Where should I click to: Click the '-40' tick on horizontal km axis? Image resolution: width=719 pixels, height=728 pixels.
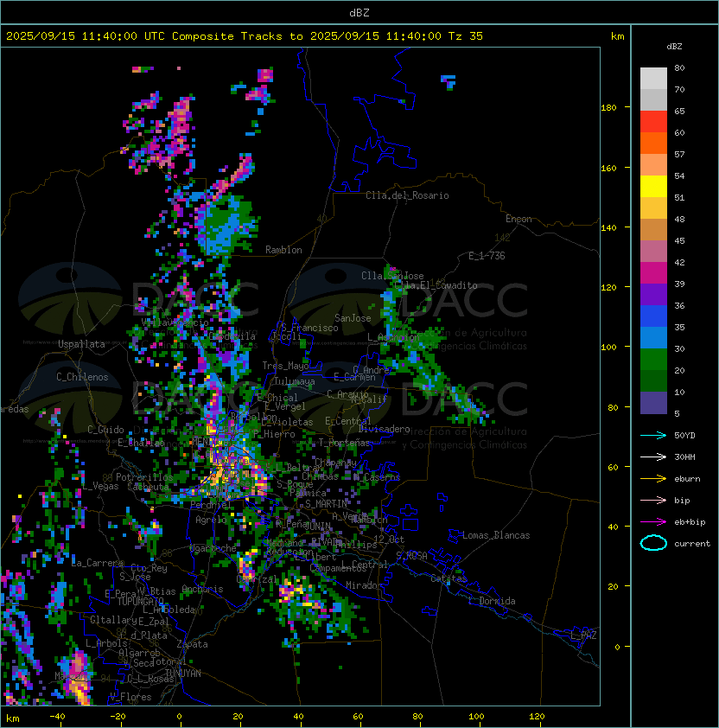point(57,717)
